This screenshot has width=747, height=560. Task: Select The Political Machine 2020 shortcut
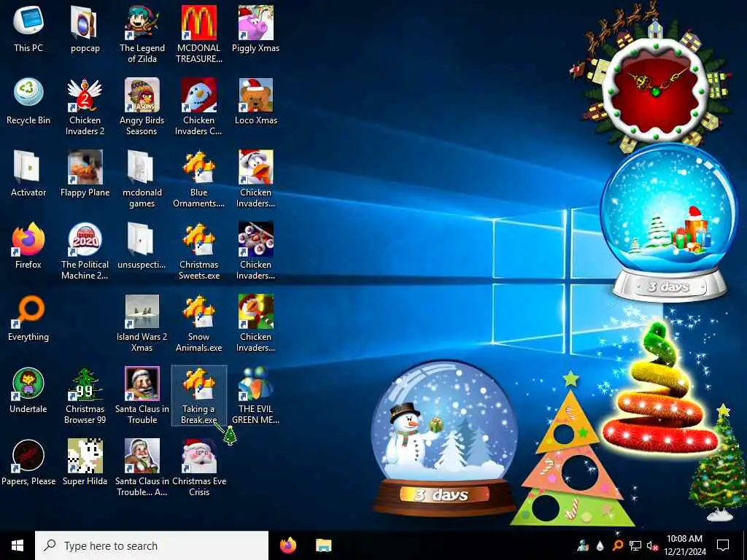coord(85,251)
